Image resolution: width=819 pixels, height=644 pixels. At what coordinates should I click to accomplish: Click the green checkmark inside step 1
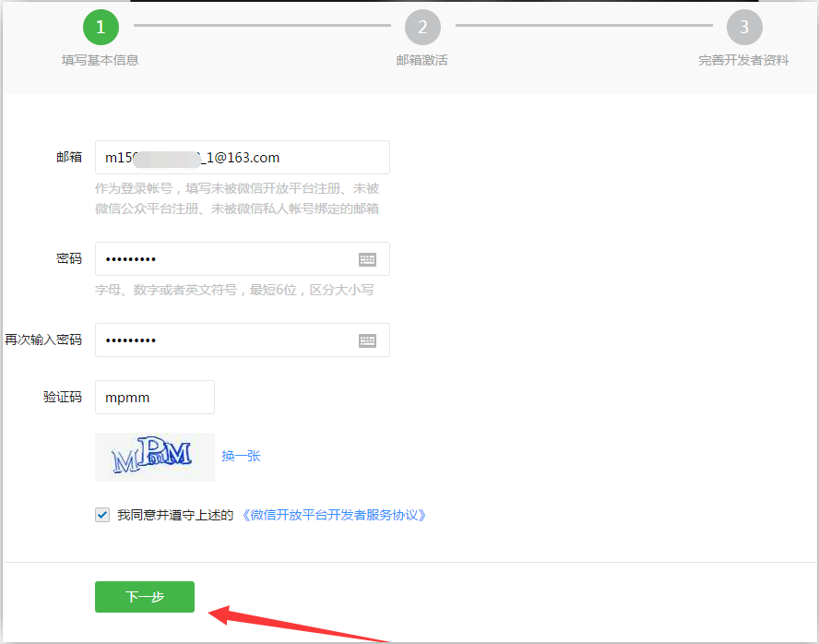coord(101,27)
